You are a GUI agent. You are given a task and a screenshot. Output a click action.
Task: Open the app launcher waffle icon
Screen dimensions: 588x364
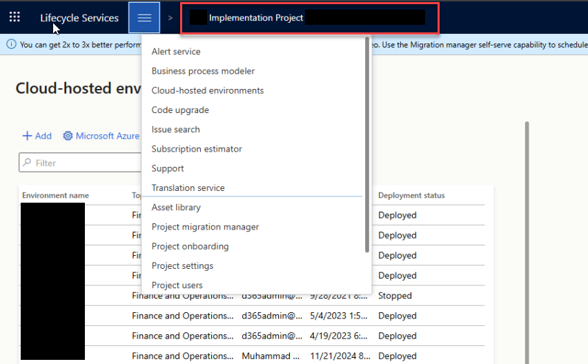14,17
